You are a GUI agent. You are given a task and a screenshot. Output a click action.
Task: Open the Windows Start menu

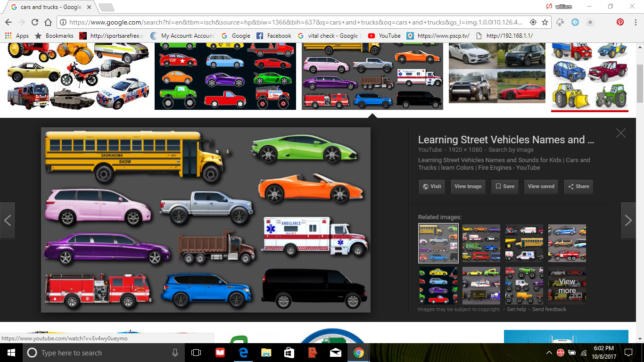pyautogui.click(x=11, y=353)
